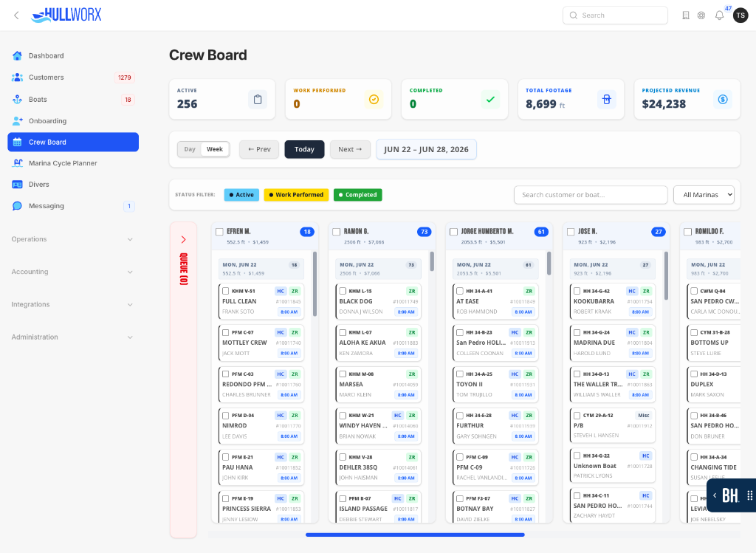756x553 pixels.
Task: Check the EFREN M. column checkbox
Action: coord(219,232)
